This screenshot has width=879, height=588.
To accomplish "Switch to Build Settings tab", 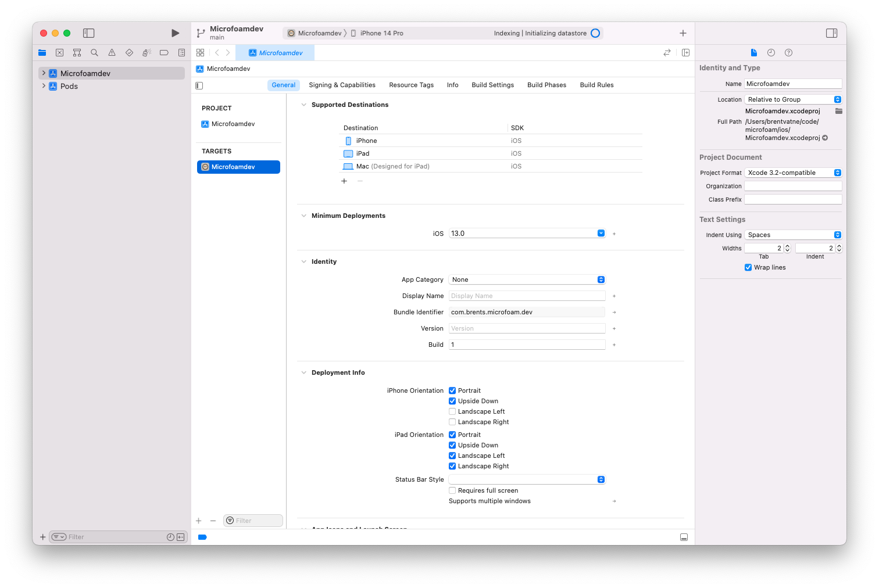I will click(492, 85).
